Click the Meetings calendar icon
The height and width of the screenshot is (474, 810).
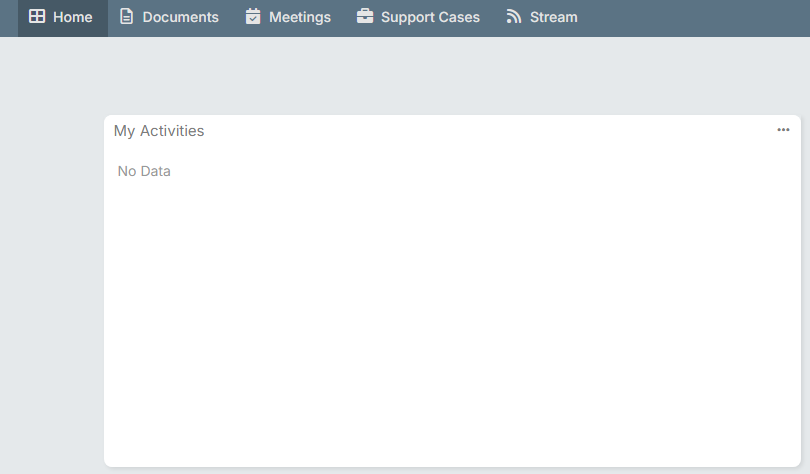[x=253, y=17]
